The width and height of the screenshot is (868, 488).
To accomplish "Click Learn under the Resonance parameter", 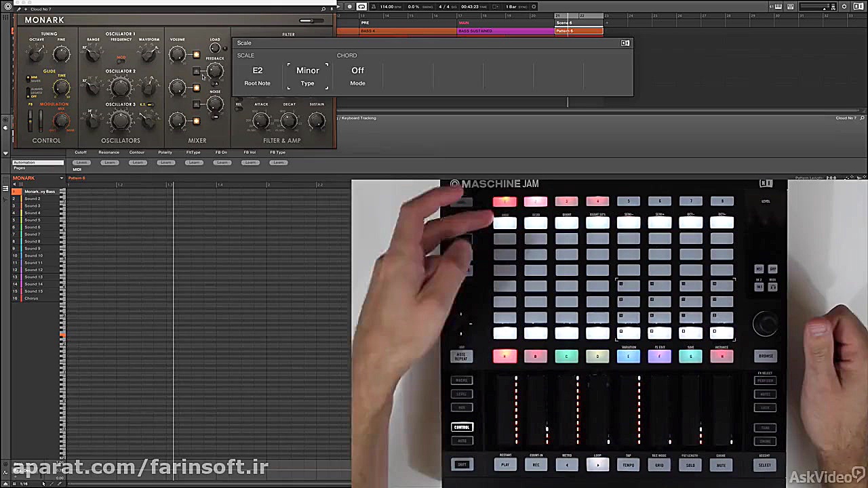I will point(109,163).
